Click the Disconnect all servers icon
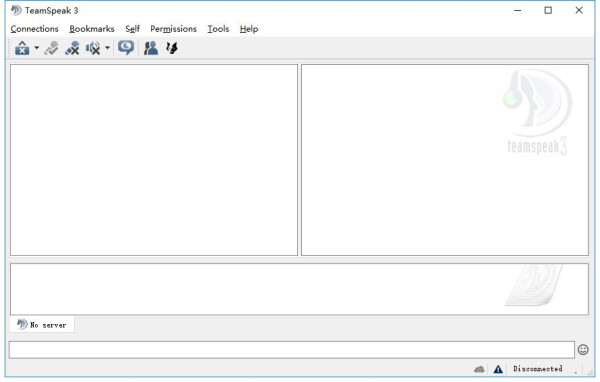Viewport: 600px width, 382px height. (x=72, y=48)
